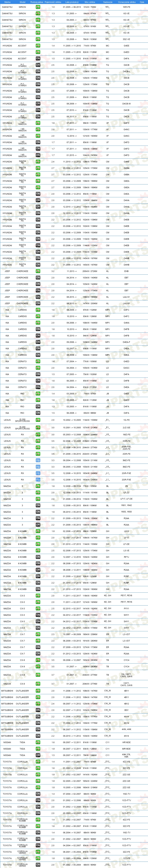The height and width of the screenshot is (868, 148).
Task: Select petrol icon in Lexus RX 1MZ-FE row
Action: coord(38,435)
